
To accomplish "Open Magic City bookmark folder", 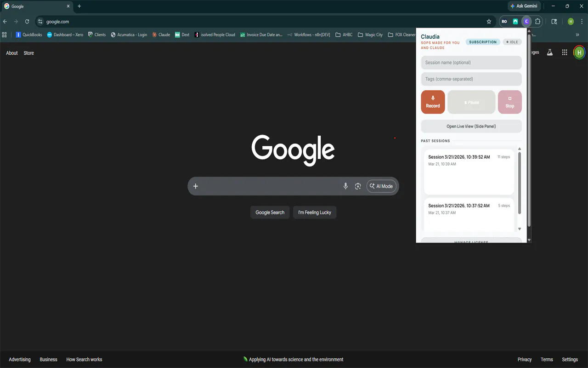I will (370, 34).
